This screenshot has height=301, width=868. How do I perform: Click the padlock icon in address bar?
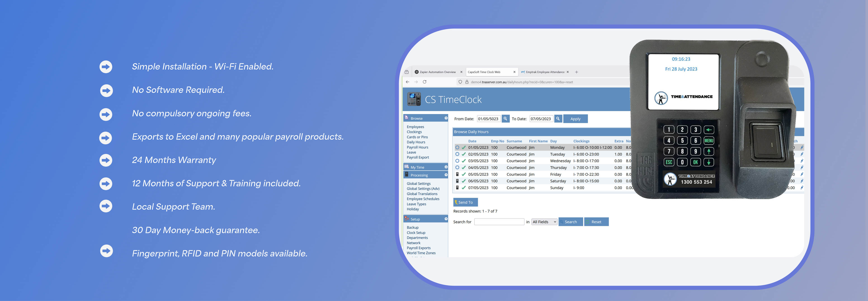467,82
